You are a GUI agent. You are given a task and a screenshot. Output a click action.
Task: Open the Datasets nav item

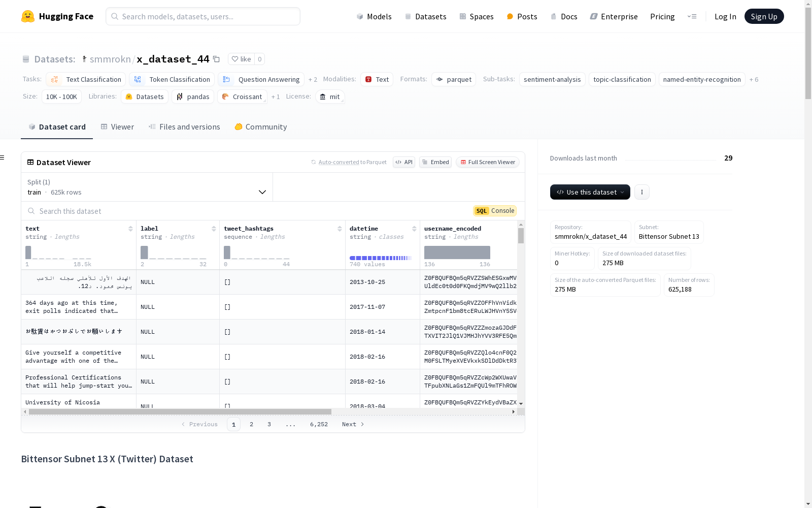click(x=425, y=16)
